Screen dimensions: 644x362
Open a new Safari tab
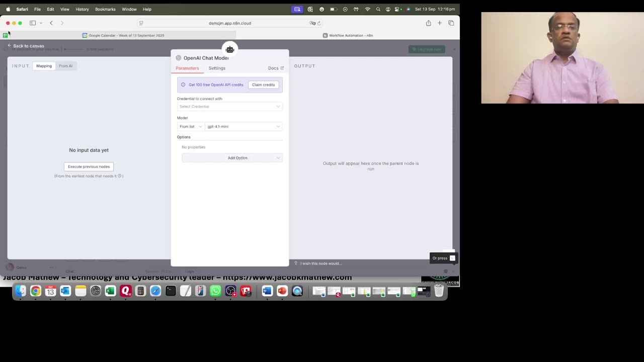pos(439,23)
